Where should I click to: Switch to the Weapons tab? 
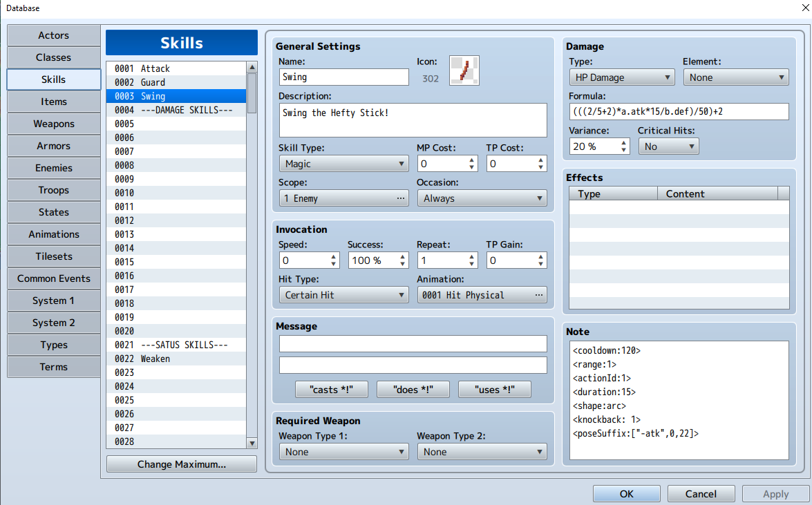point(54,124)
